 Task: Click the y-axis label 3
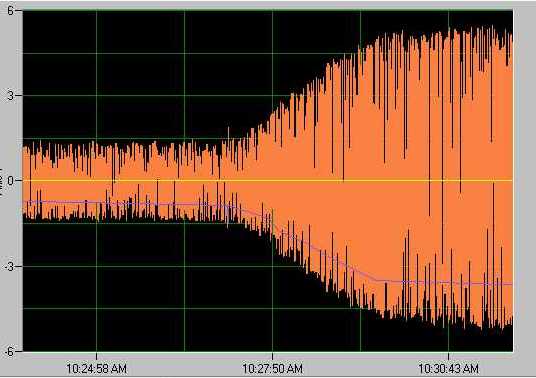click(10, 96)
